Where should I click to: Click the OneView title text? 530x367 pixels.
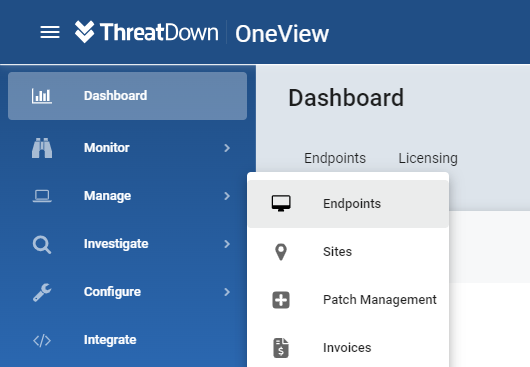point(282,34)
